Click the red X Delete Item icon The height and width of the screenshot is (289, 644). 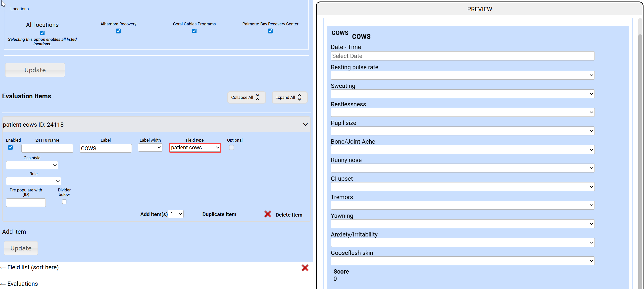267,214
